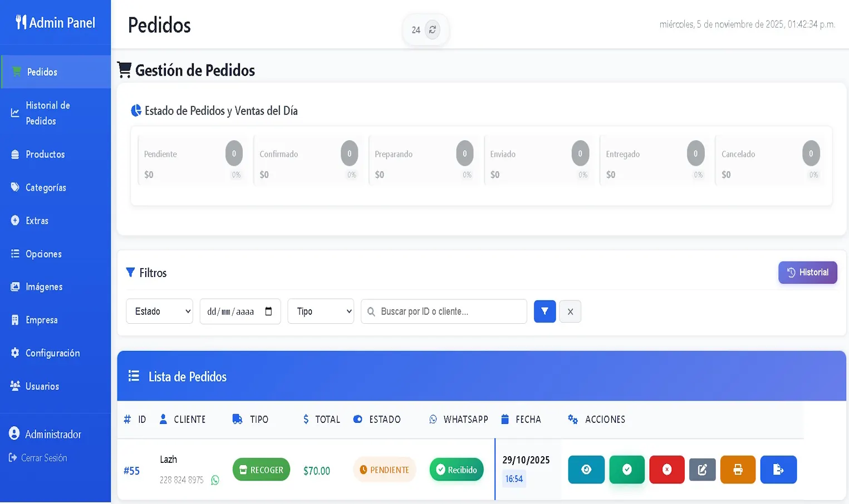Screen dimensions: 849x504
Task: Open Usuarios in the sidebar
Action: click(x=56, y=386)
